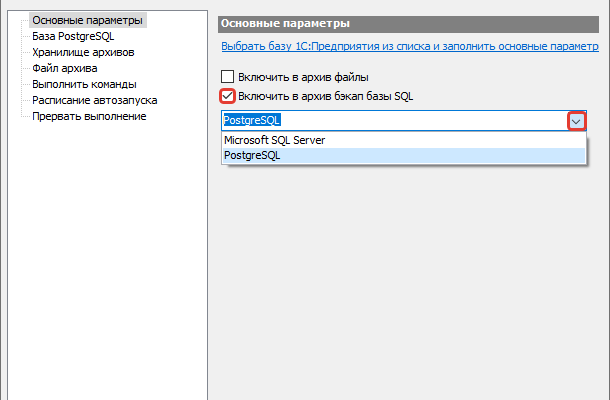
Task: Enable the Включить в архив файлы checkbox
Action: [x=227, y=76]
